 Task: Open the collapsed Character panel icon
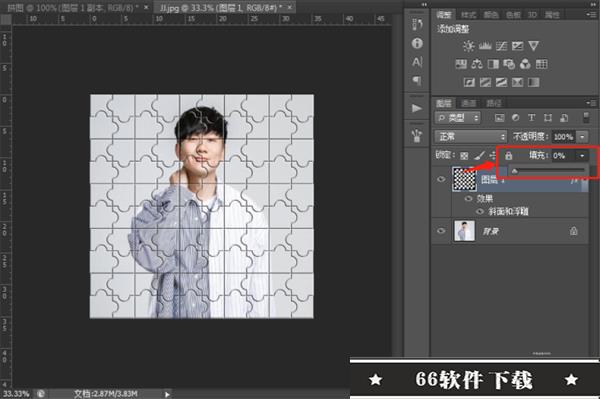[x=417, y=62]
